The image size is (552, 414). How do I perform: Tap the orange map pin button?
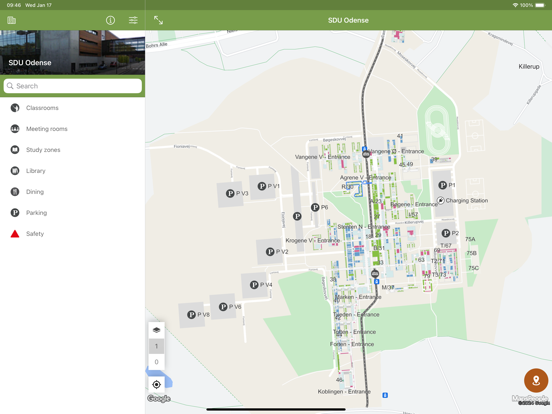click(536, 380)
